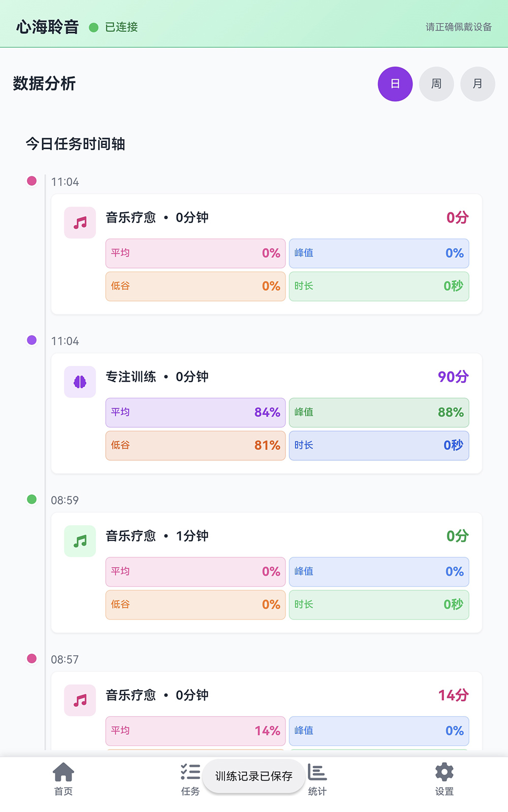Click the brain icon for 专注训练
The width and height of the screenshot is (508, 812).
(x=80, y=382)
